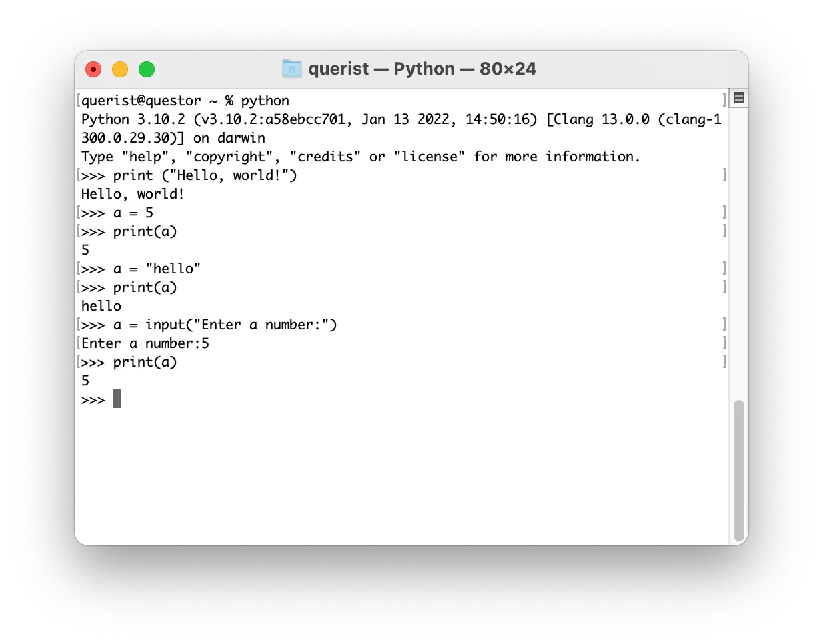Click the block cursor at the active prompt
The width and height of the screenshot is (823, 644).
[117, 399]
